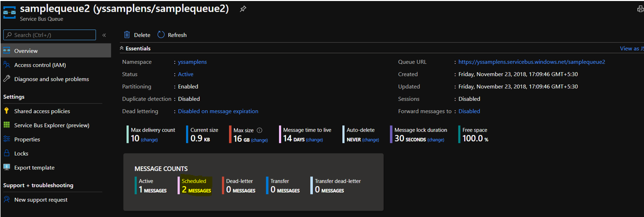Click the Access control (IAM) icon

(7, 65)
